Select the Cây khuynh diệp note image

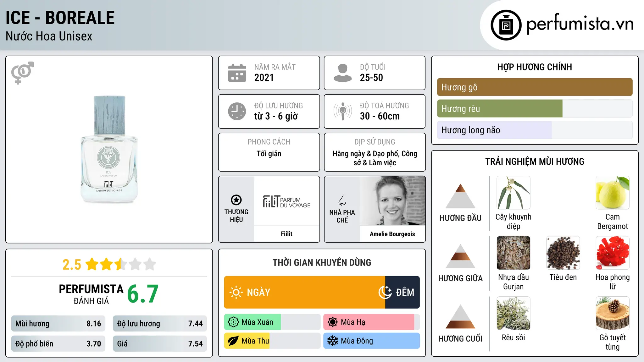coord(514,192)
